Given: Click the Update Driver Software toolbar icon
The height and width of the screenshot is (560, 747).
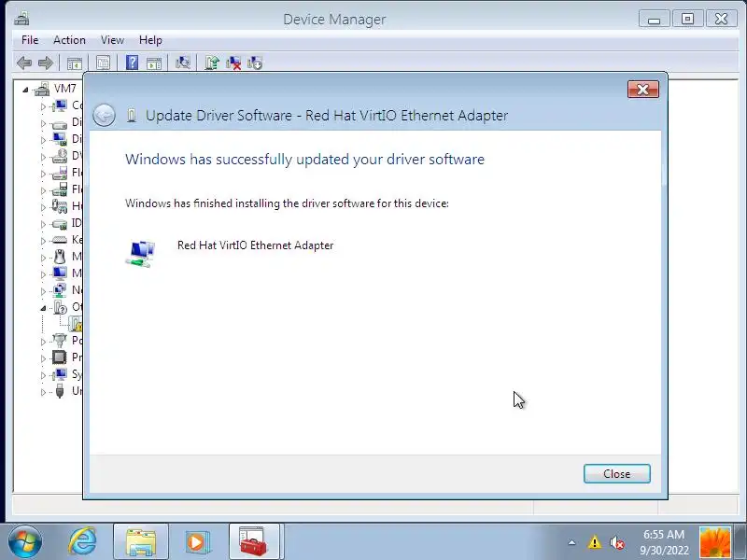Looking at the screenshot, I should point(212,63).
